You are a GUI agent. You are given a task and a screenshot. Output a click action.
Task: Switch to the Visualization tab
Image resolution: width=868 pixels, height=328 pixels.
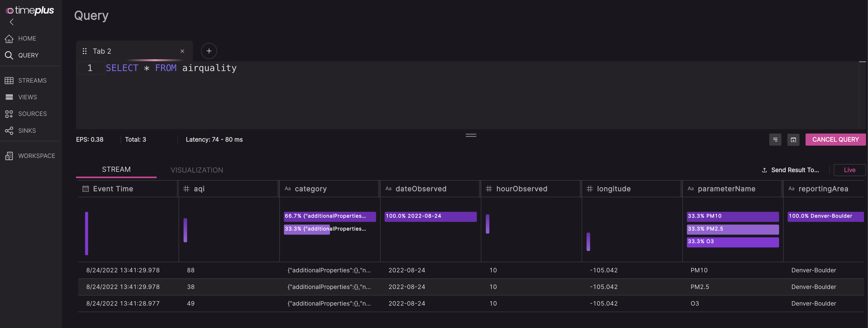coord(197,170)
